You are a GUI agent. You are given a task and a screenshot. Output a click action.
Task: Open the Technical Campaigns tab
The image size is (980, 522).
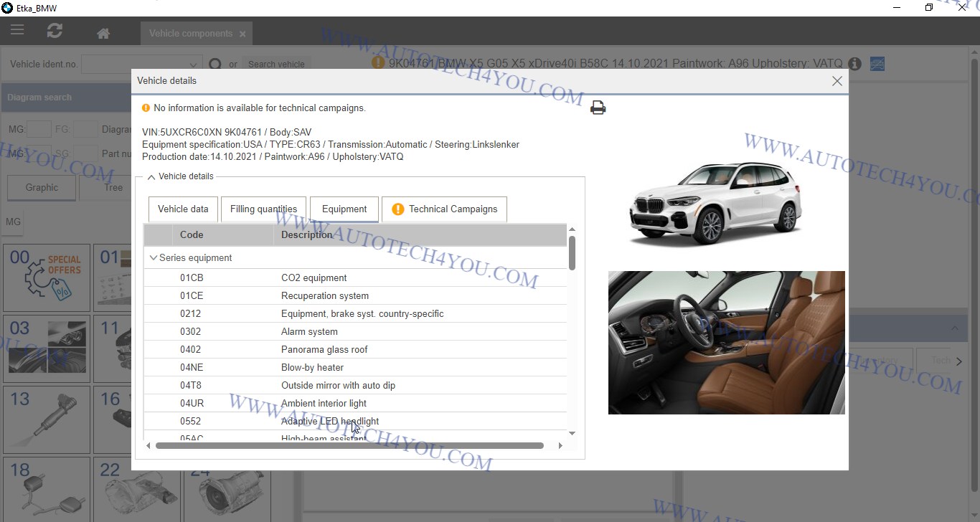point(444,209)
